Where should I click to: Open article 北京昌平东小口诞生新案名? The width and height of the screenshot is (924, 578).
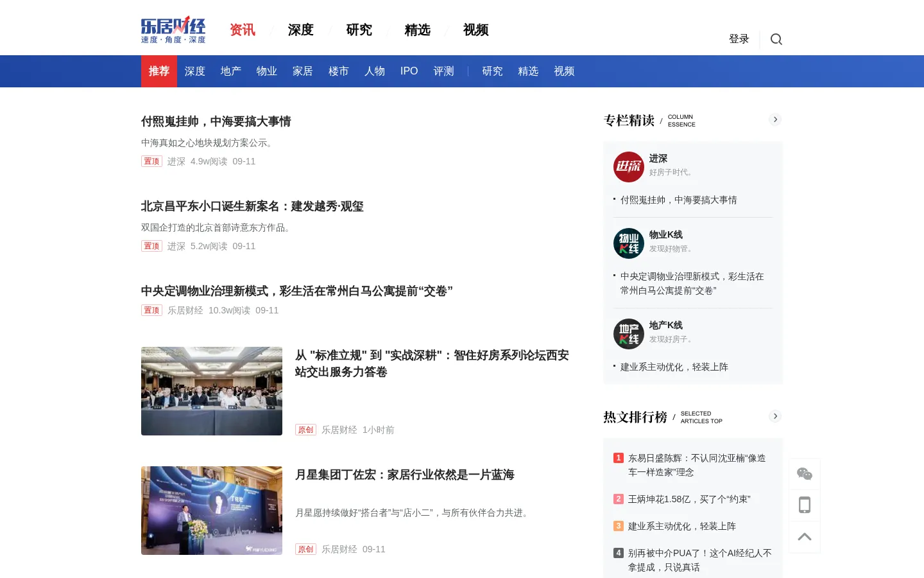pos(252,206)
